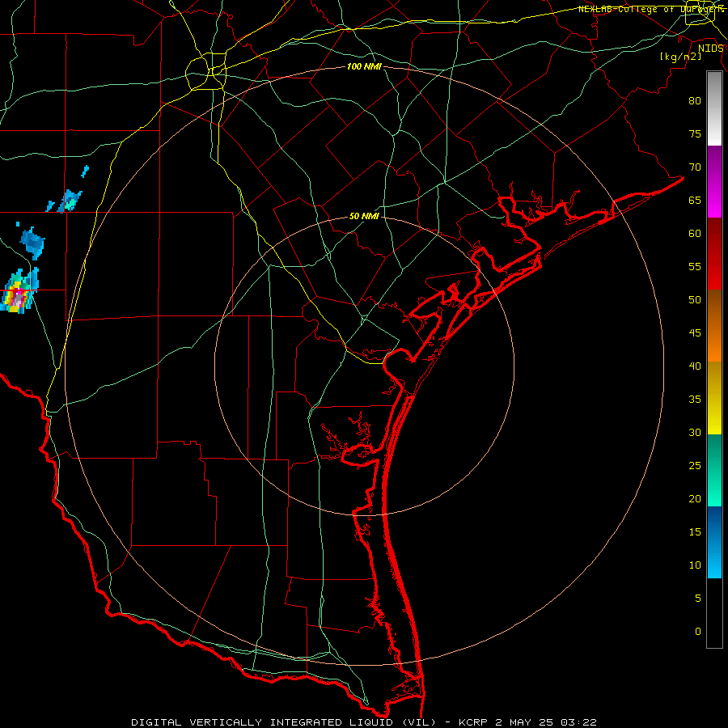Click the 35 value on the color scale

tap(695, 400)
